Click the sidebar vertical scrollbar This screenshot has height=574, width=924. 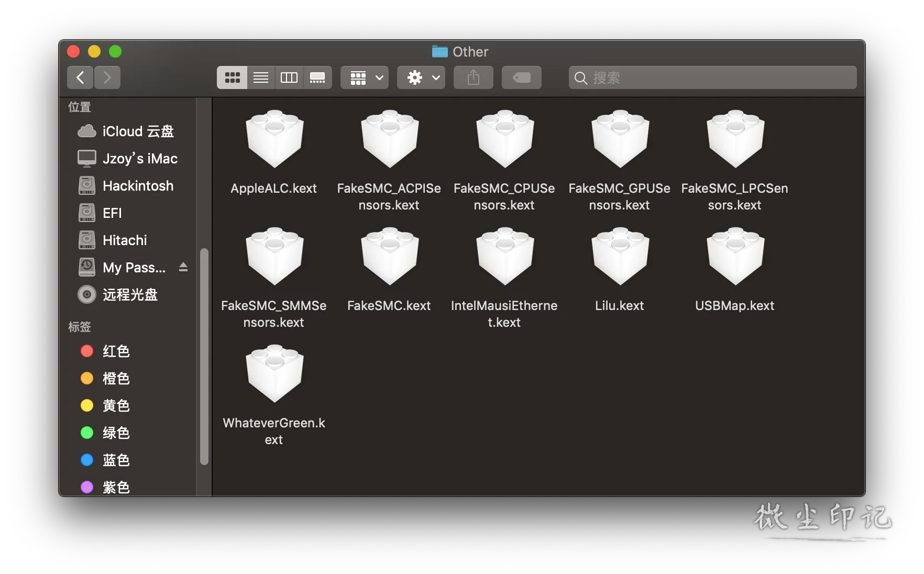[x=204, y=356]
